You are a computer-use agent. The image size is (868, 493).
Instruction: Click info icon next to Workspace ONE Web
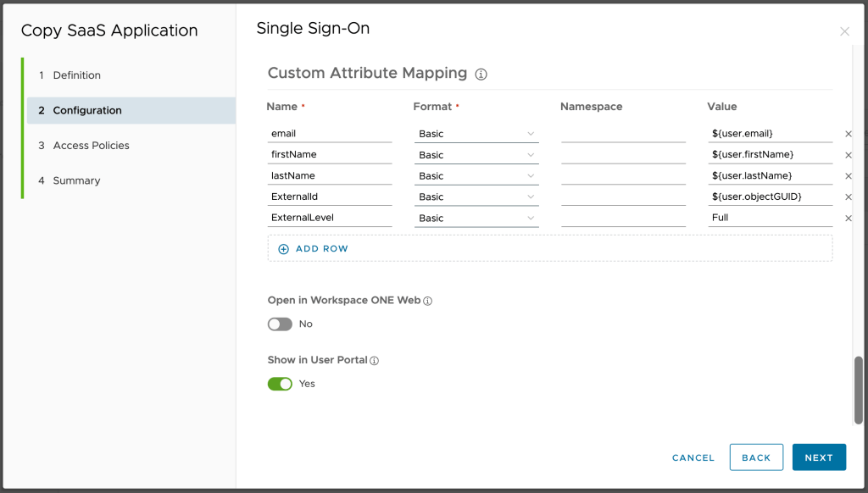[x=428, y=301]
